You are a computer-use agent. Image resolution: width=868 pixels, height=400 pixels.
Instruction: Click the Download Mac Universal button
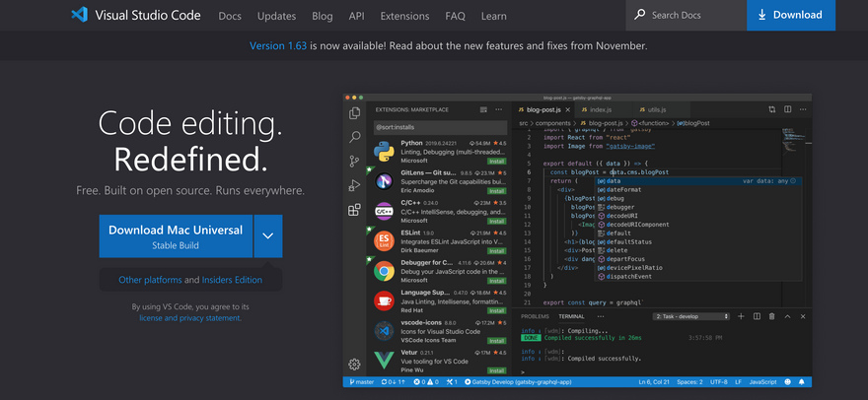tap(176, 236)
